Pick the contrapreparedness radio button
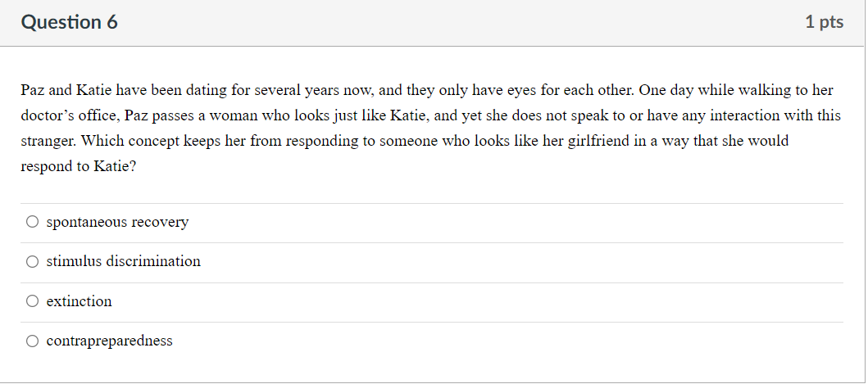 point(33,341)
